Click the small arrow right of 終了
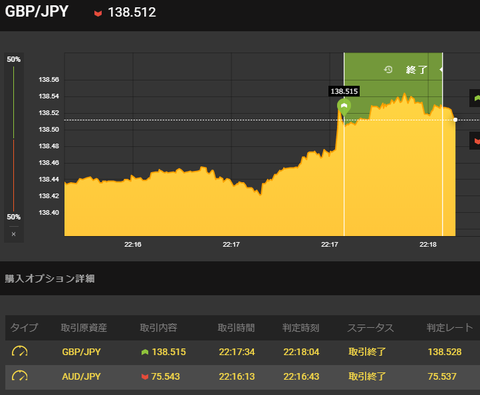This screenshot has height=395, width=480. pyautogui.click(x=441, y=69)
